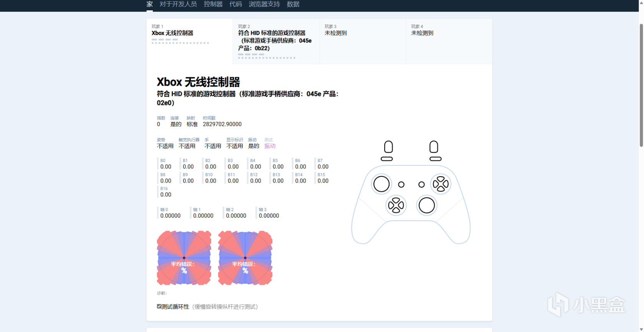
Task: Click the B7 button value 0.00
Action: [x=323, y=167]
